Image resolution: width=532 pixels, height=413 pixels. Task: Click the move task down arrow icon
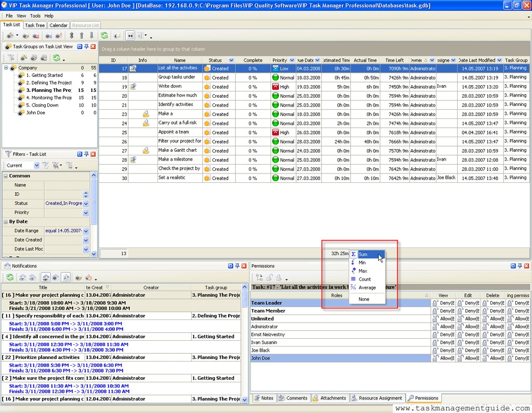tap(91, 35)
